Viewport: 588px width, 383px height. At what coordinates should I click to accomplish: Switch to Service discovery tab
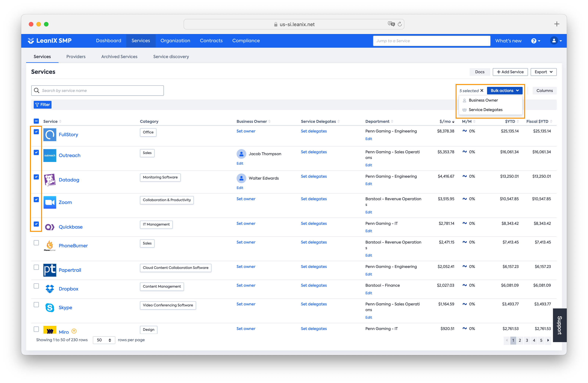pyautogui.click(x=171, y=57)
